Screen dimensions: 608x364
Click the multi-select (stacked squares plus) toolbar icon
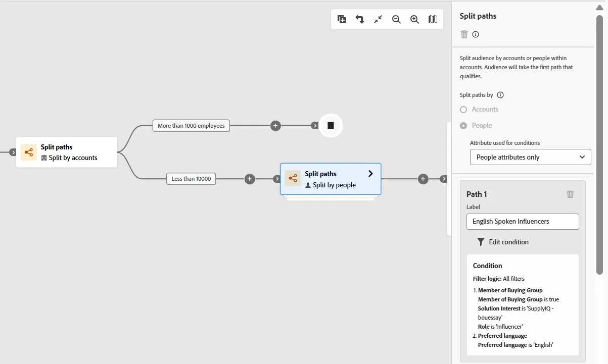[x=342, y=19]
